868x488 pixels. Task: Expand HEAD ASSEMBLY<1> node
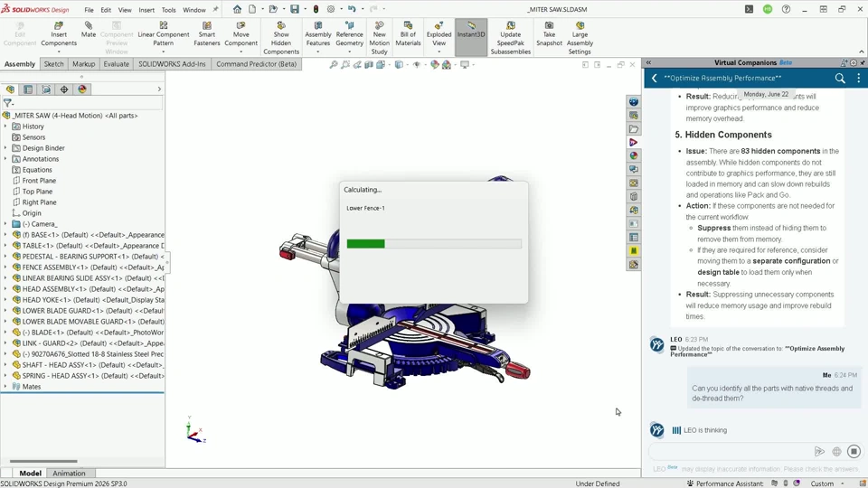coord(5,289)
